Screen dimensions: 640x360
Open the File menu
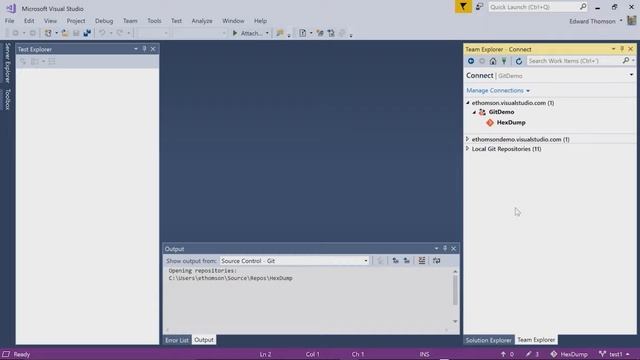pos(9,21)
